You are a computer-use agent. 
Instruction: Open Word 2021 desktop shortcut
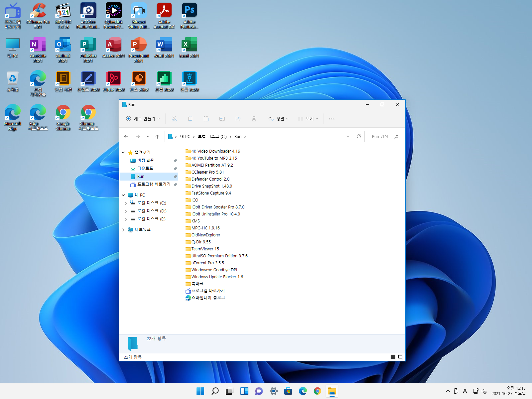click(x=164, y=48)
